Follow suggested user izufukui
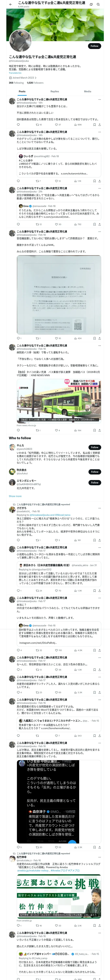This screenshot has height=980, width=110. 95,472
